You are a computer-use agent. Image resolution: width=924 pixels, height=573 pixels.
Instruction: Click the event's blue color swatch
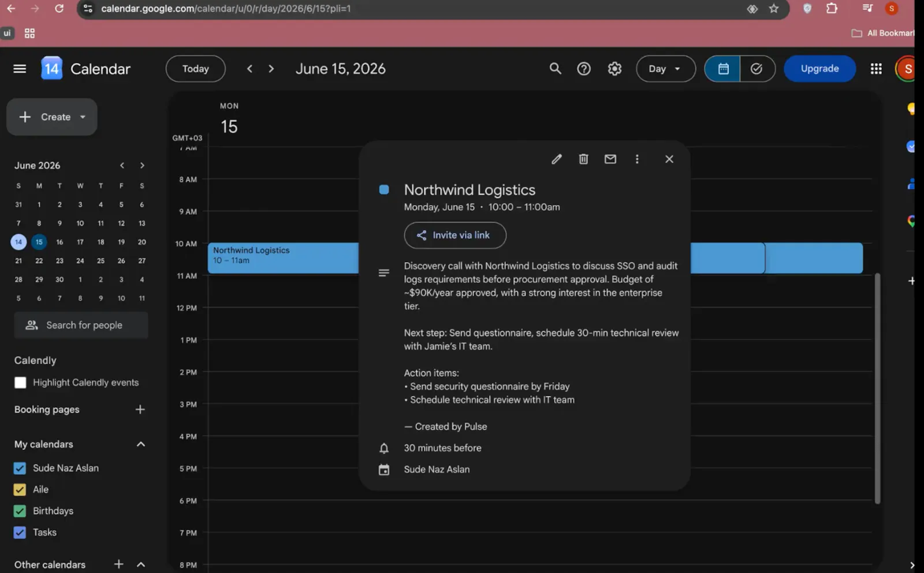tap(384, 190)
